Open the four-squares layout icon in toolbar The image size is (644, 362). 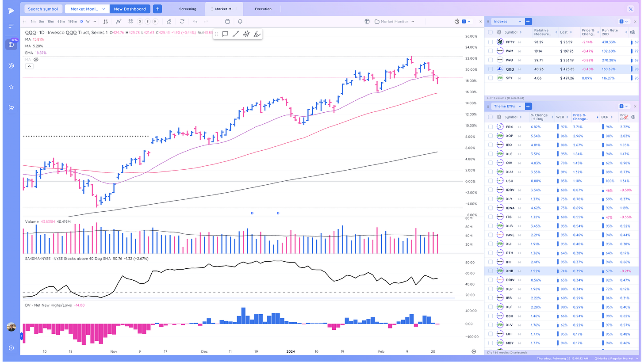pos(130,21)
